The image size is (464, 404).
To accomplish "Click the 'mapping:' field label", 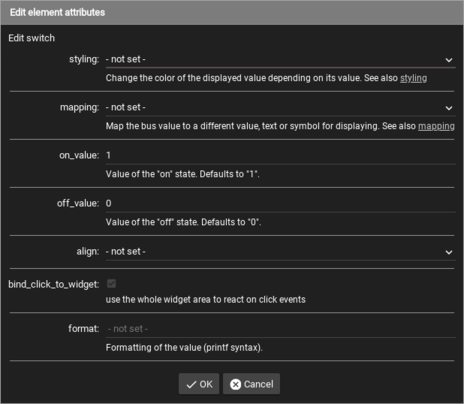I will tap(79, 107).
